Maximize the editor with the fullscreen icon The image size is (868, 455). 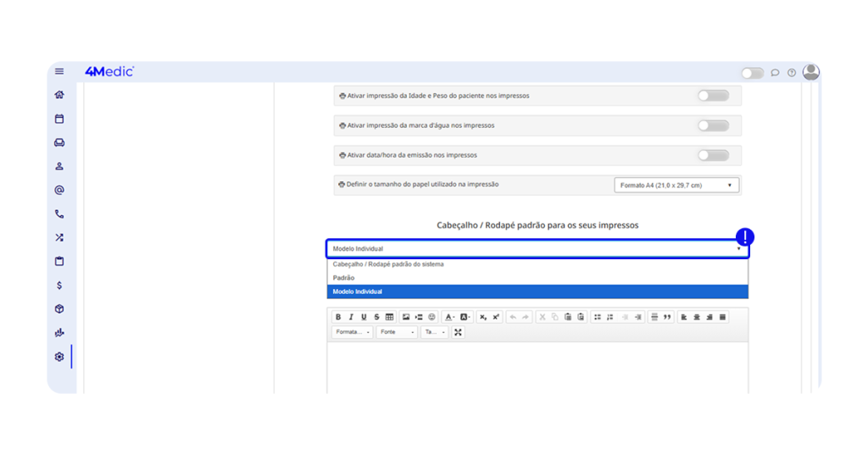(x=458, y=332)
